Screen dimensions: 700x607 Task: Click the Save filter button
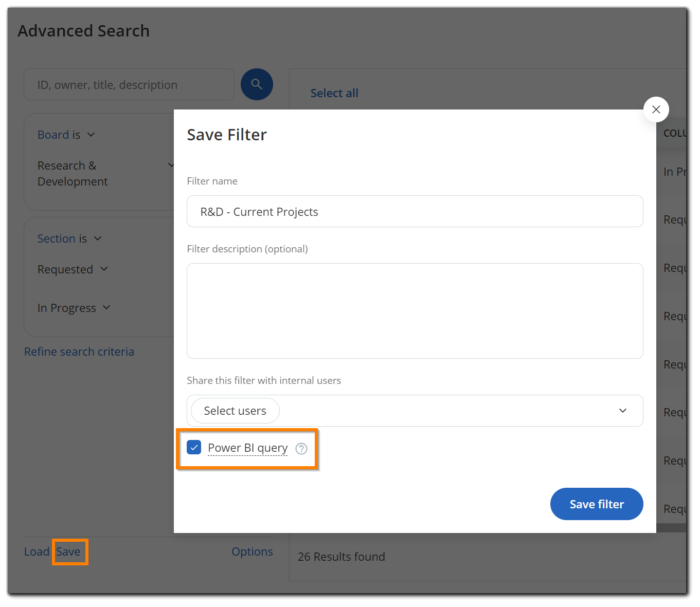[596, 504]
